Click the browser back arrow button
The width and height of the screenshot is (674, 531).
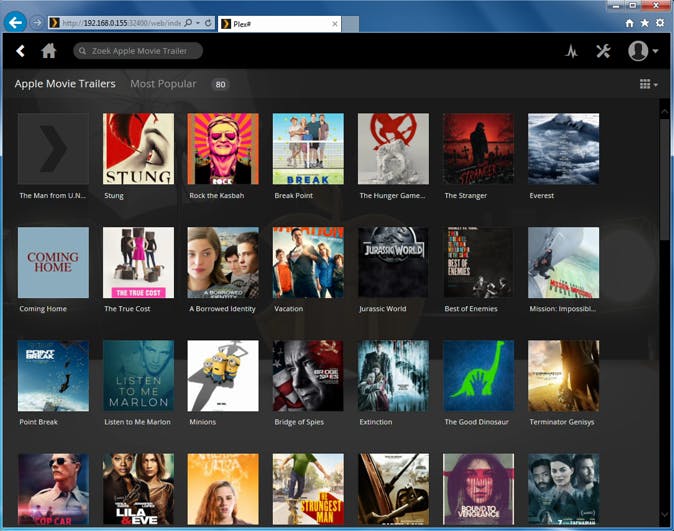(x=15, y=22)
